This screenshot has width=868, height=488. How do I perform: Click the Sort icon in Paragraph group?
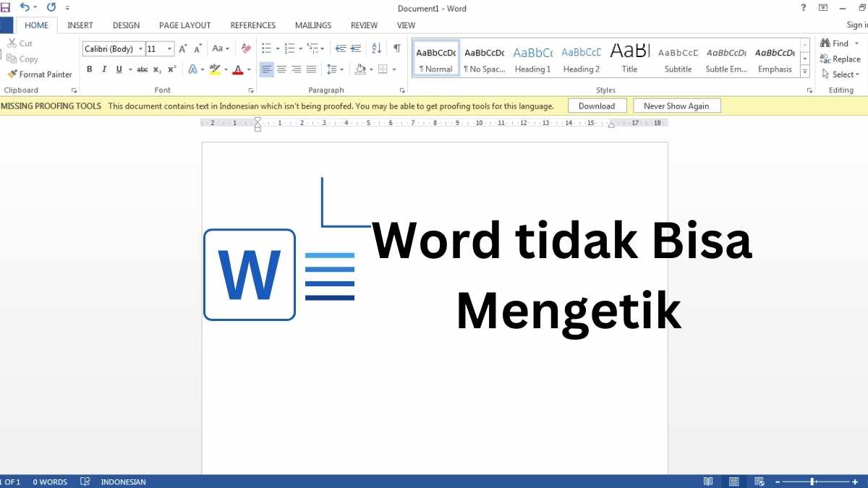[x=375, y=48]
